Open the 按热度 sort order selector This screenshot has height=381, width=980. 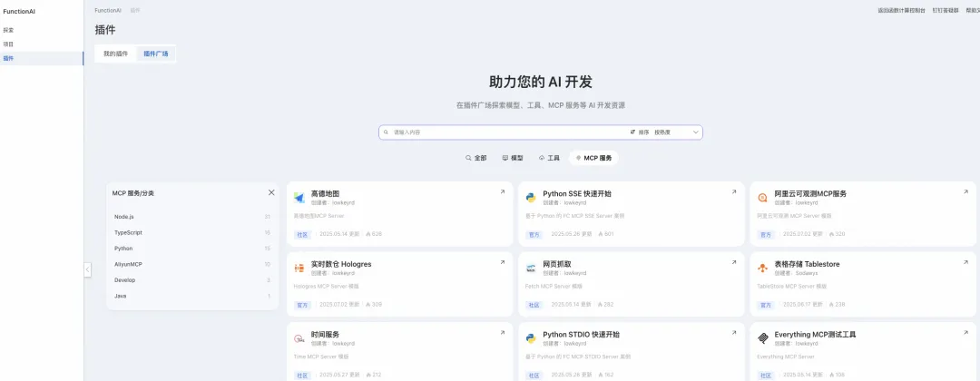pos(677,132)
